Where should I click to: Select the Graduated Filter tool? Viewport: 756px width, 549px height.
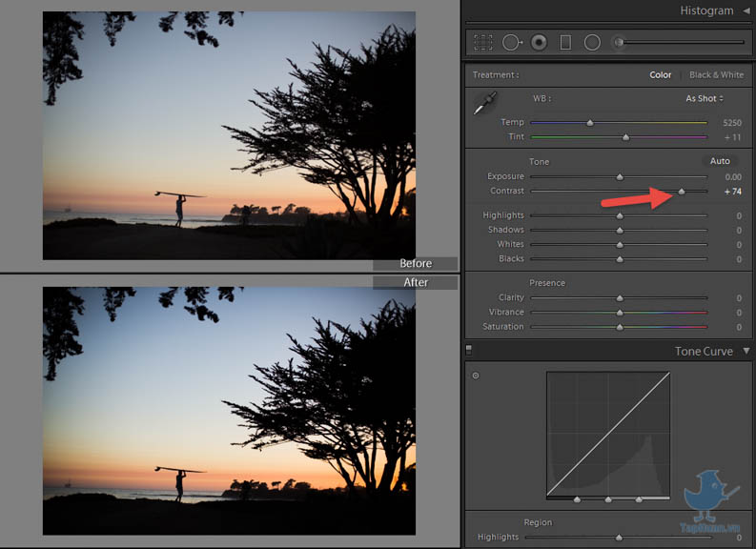click(x=565, y=43)
